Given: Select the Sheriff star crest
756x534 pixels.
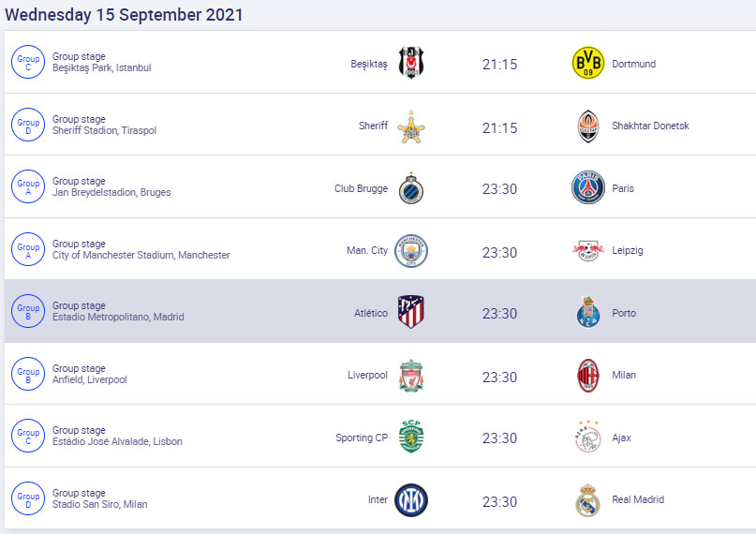Looking at the screenshot, I should [410, 126].
